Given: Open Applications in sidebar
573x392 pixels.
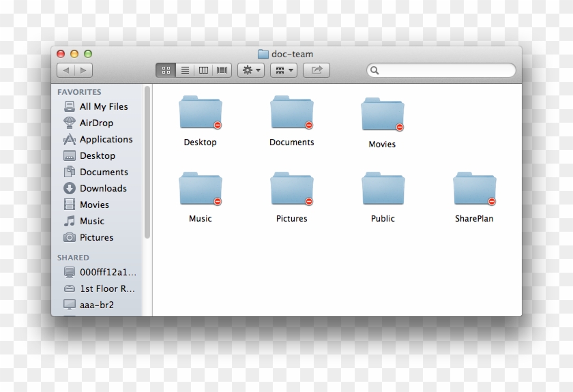Looking at the screenshot, I should coord(96,139).
